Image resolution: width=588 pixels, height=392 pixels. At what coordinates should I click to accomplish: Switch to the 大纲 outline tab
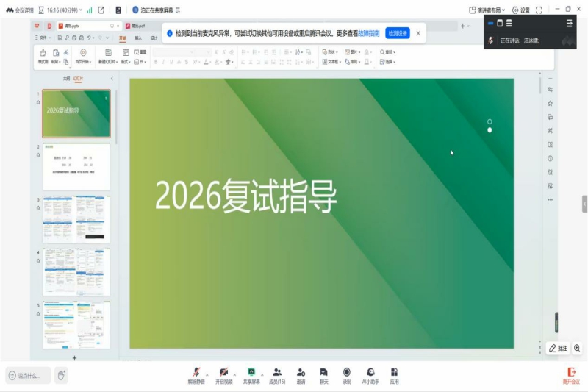66,78
